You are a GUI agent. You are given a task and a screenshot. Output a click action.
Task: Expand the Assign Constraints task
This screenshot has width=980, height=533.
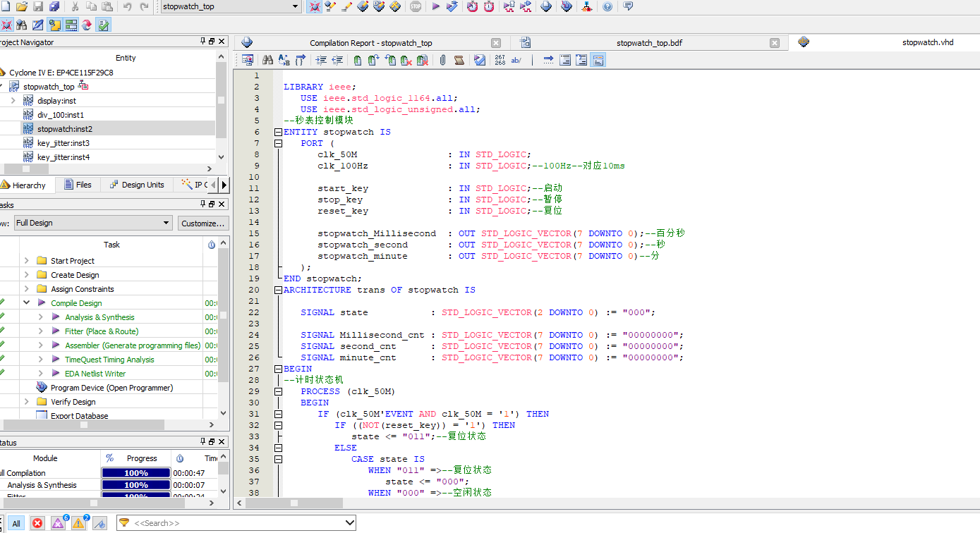point(27,289)
